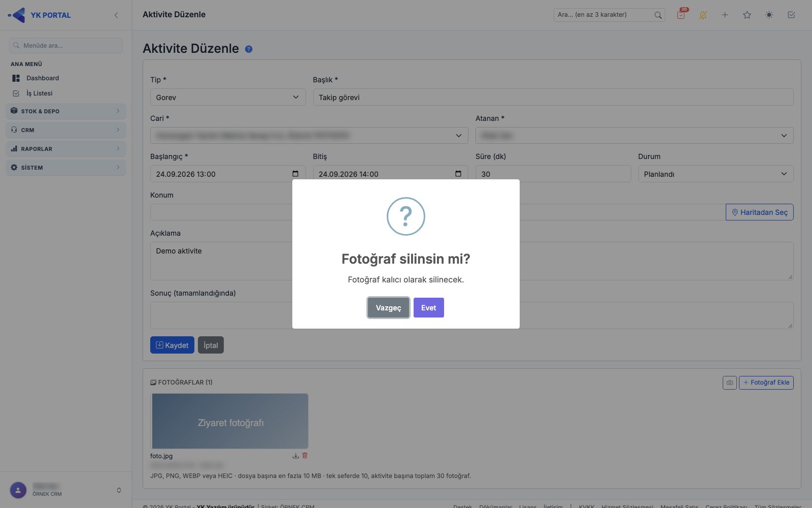Open the task list icon with badge 20
This screenshot has height=508, width=812.
click(681, 15)
